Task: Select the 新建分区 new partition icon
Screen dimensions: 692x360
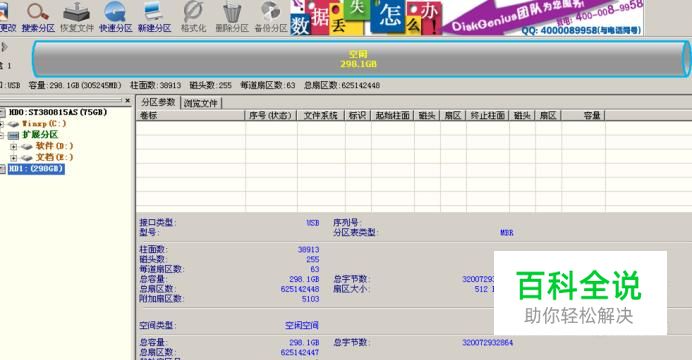Action: click(x=154, y=17)
